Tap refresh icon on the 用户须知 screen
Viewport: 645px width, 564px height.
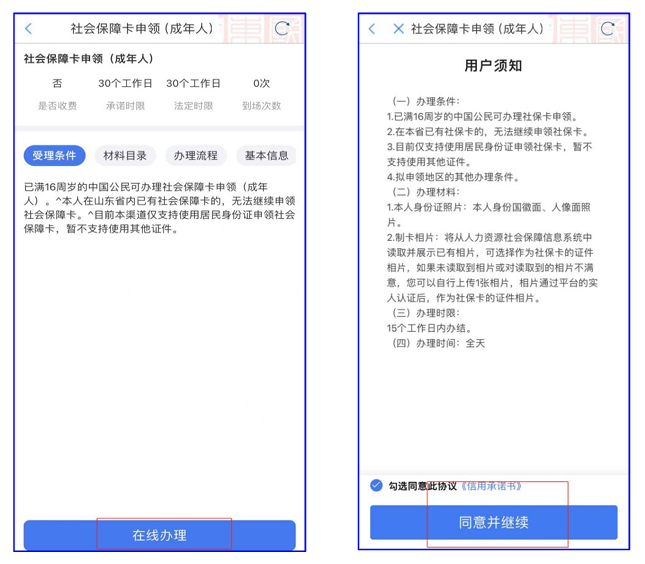pyautogui.click(x=607, y=29)
